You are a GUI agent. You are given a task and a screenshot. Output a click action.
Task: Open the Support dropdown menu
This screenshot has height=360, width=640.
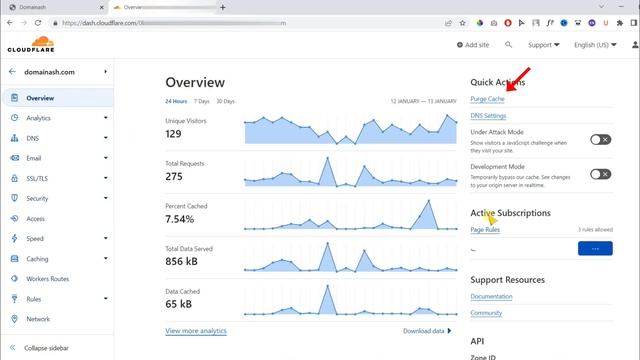[544, 45]
